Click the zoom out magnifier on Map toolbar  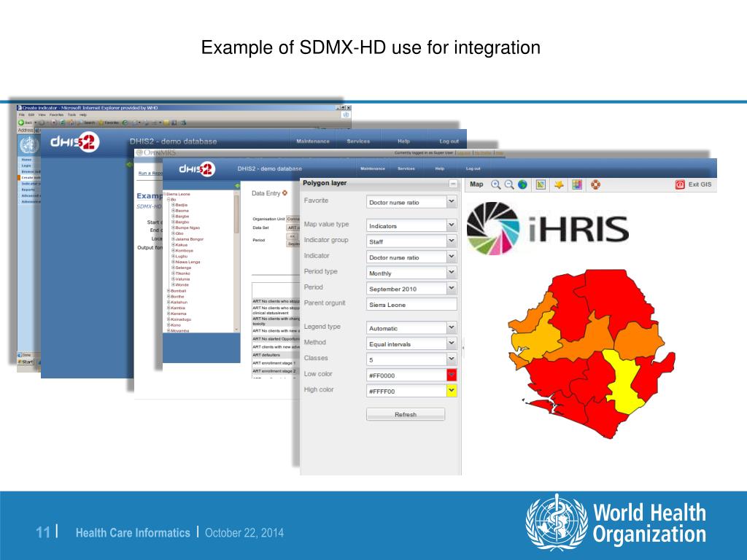[x=508, y=184]
